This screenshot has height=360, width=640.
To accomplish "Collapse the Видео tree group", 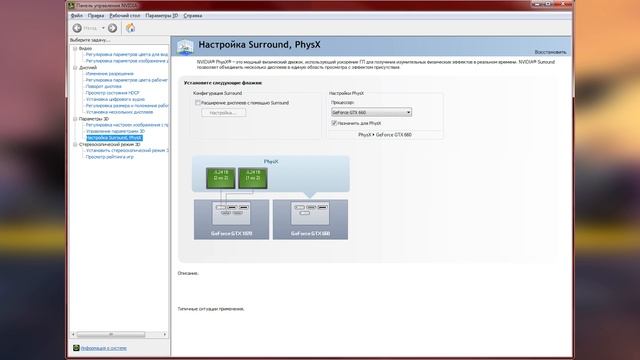I will tap(75, 48).
